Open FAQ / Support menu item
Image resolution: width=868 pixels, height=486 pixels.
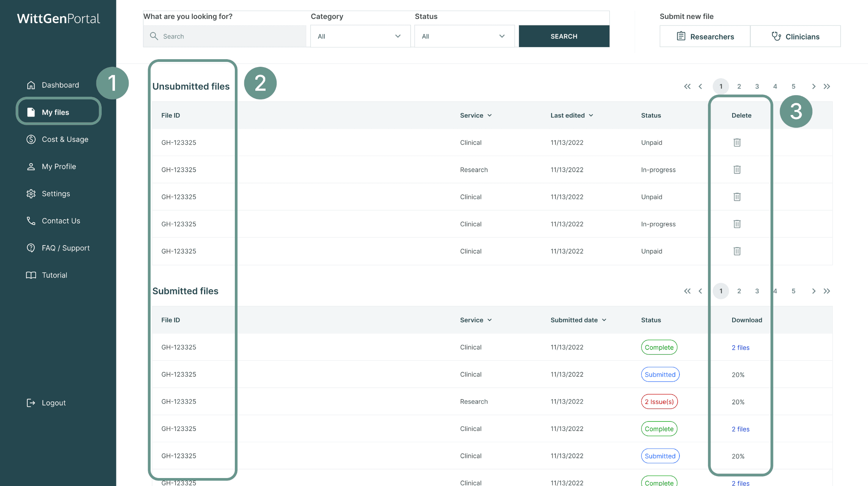pos(65,248)
